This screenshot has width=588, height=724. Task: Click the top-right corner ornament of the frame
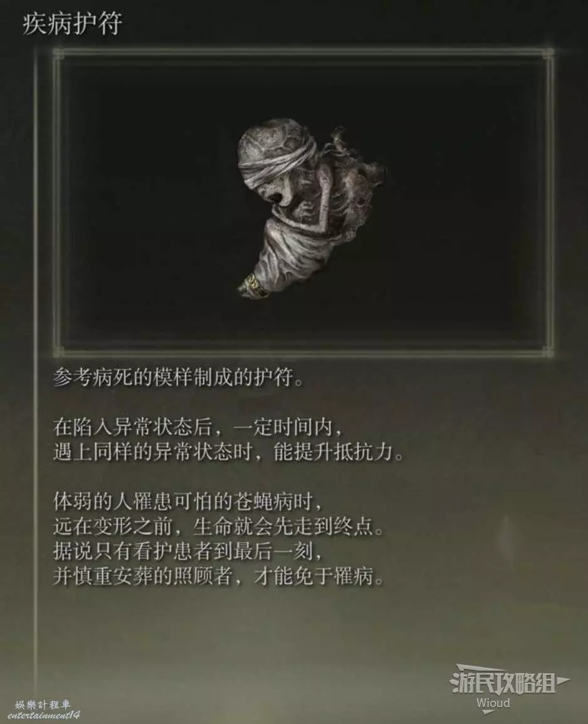(x=548, y=55)
